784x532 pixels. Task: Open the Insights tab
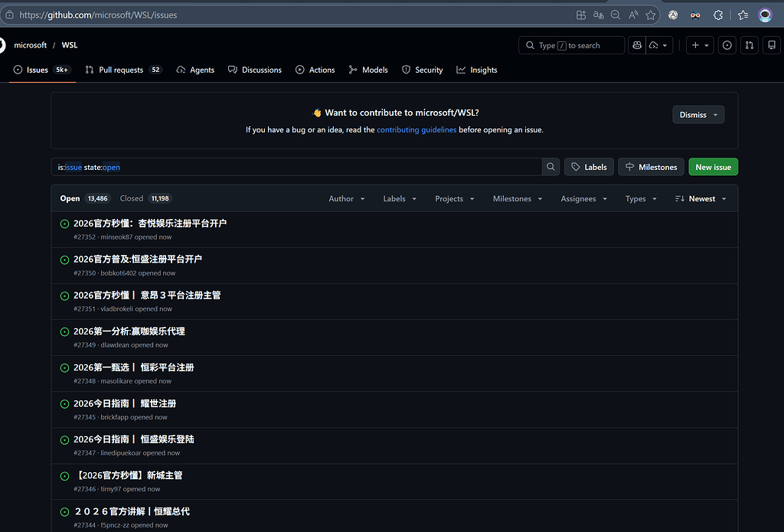click(x=477, y=70)
